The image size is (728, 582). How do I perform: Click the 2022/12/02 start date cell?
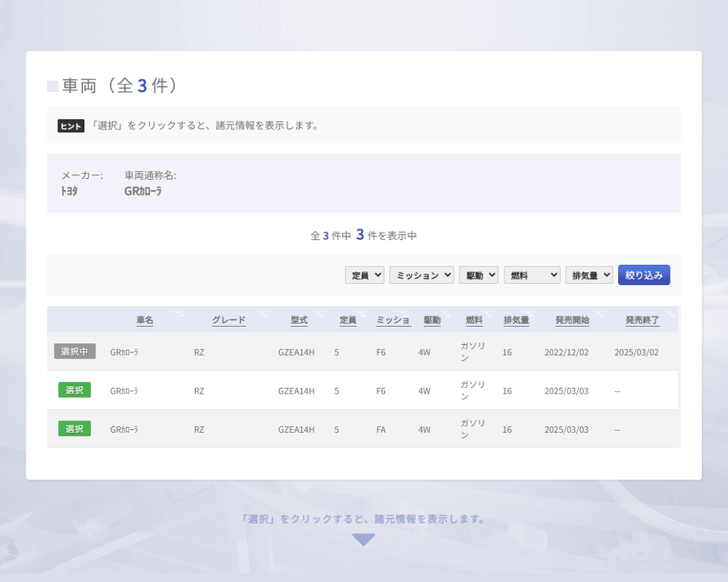click(x=566, y=352)
